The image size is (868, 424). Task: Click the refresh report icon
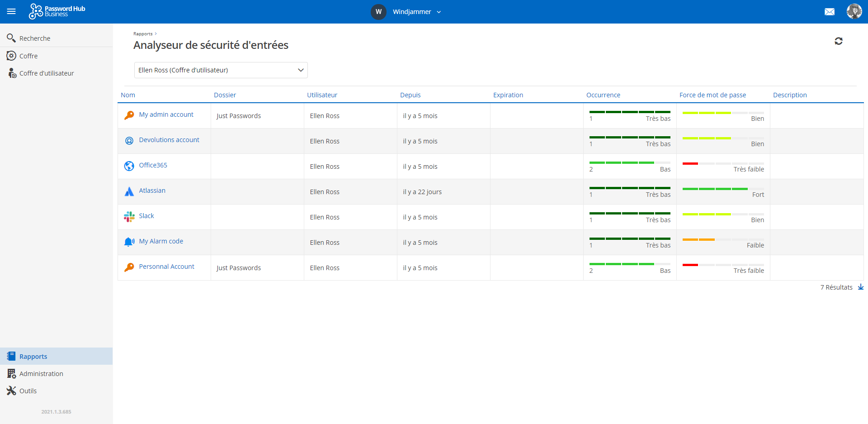[x=838, y=41]
